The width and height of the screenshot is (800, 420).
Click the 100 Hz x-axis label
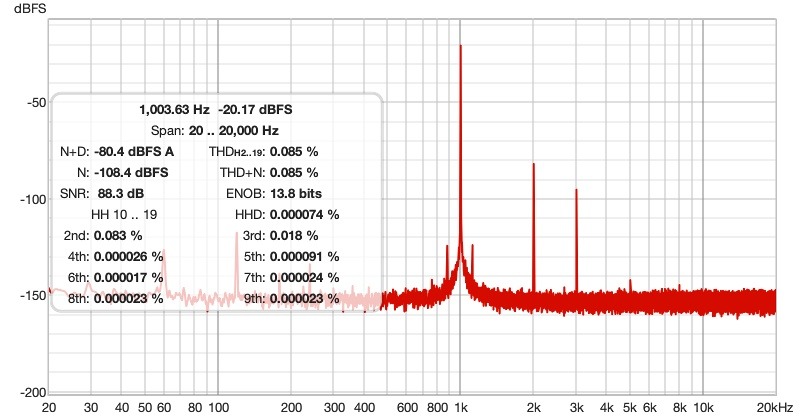(218, 408)
